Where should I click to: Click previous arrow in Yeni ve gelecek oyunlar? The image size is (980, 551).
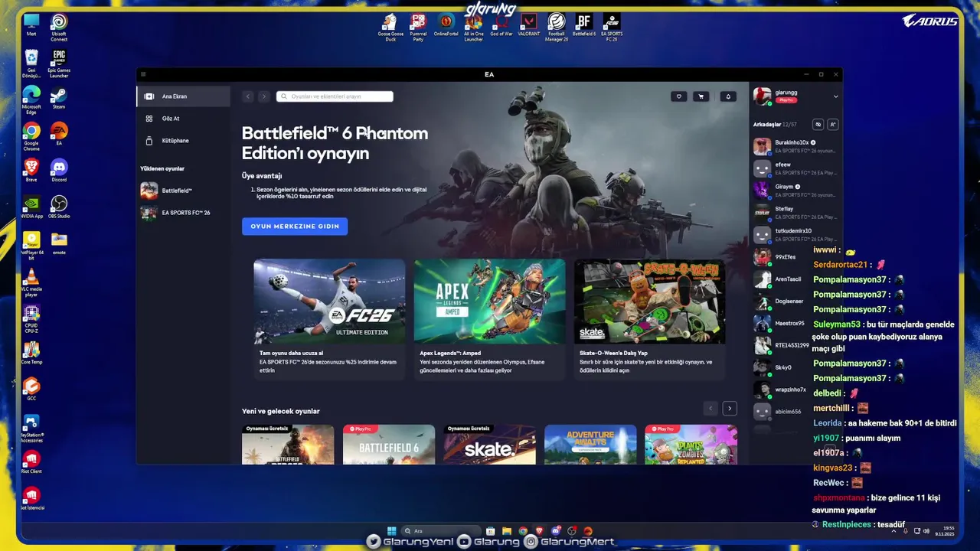(710, 409)
